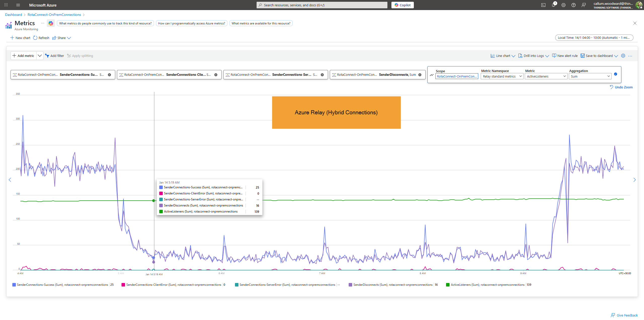Screen dimensions: 644x320
Task: Click SenderConnections-Success blue legend color swatch
Action: point(14,285)
